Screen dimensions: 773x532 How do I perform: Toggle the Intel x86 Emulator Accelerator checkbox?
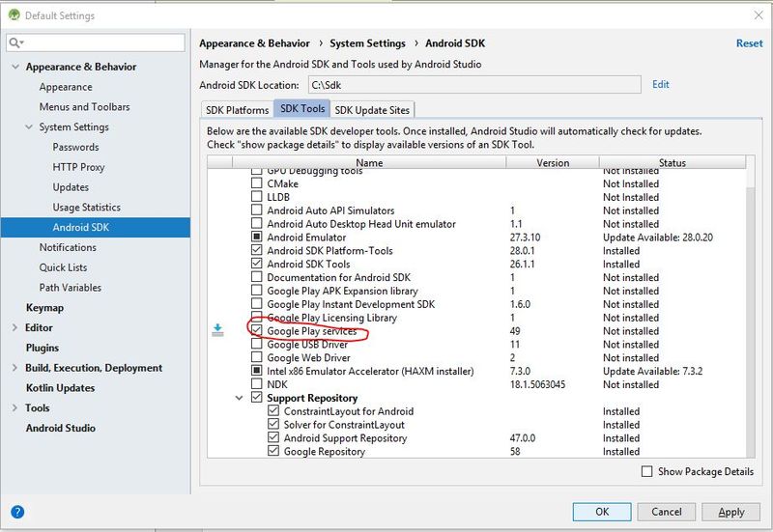point(256,371)
